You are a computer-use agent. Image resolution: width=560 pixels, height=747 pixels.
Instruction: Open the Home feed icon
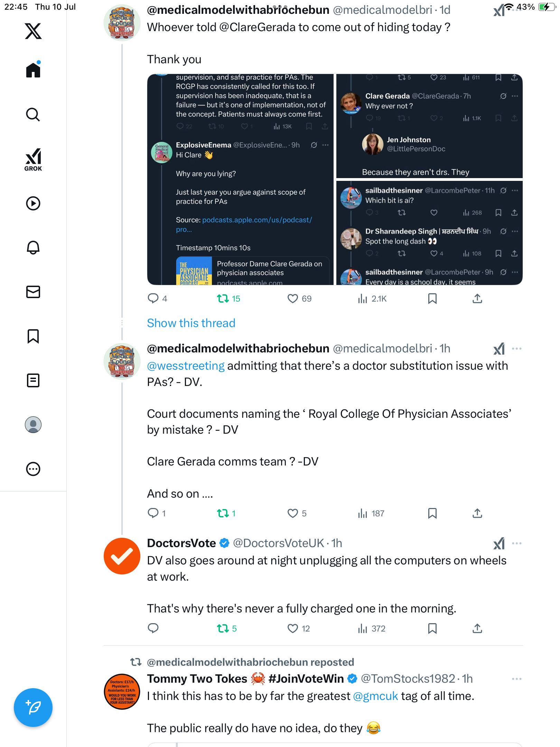[x=33, y=70]
